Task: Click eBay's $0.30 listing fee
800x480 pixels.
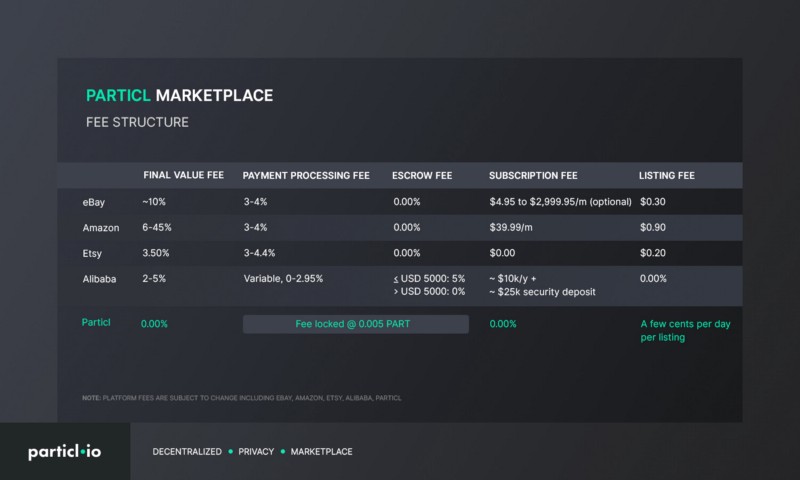Action: (x=653, y=201)
